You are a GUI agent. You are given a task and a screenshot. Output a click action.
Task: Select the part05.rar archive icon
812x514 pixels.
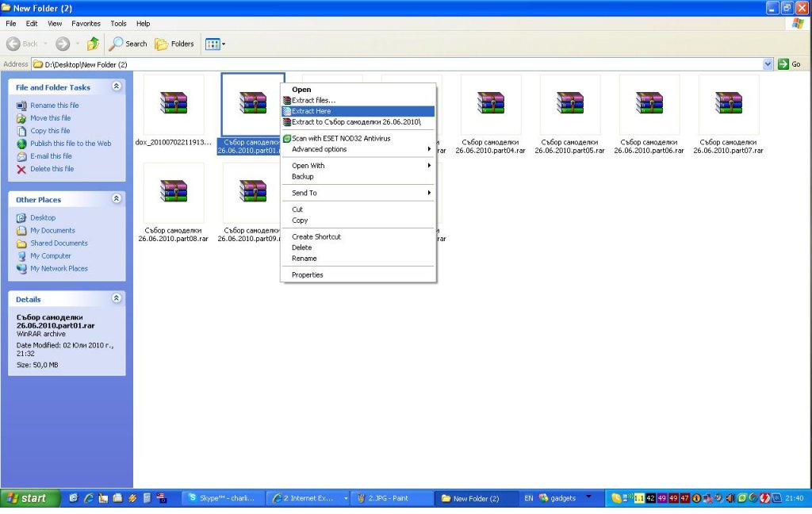click(569, 104)
